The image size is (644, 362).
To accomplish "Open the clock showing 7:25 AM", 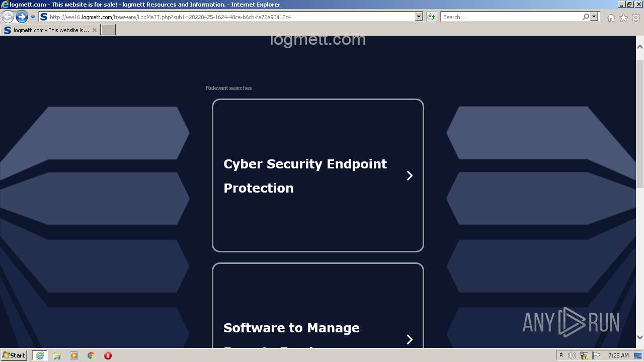I will (x=618, y=355).
